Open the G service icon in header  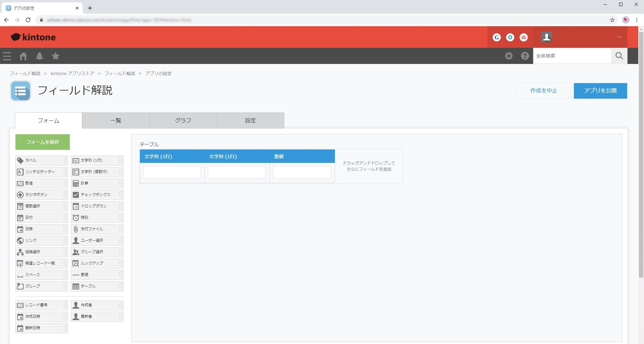pyautogui.click(x=497, y=37)
